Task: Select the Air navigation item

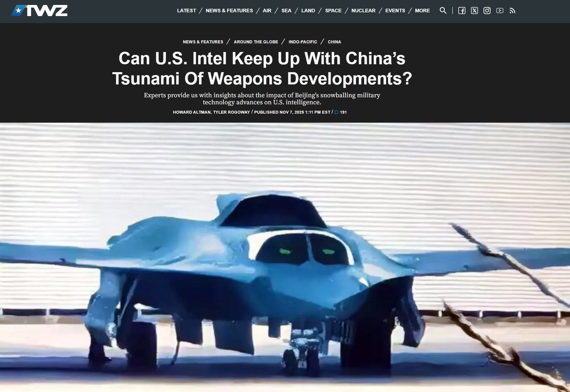Action: [x=267, y=11]
